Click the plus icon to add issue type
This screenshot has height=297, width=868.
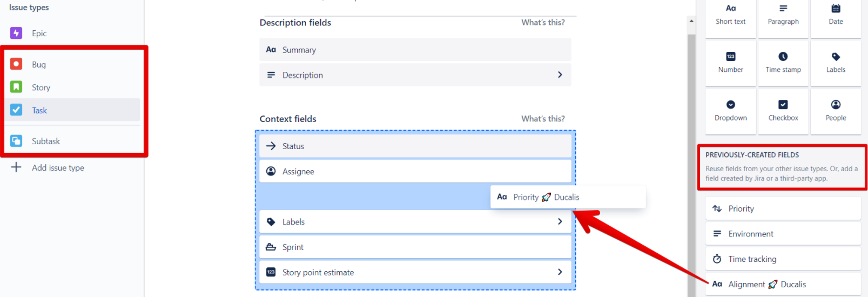tap(16, 167)
